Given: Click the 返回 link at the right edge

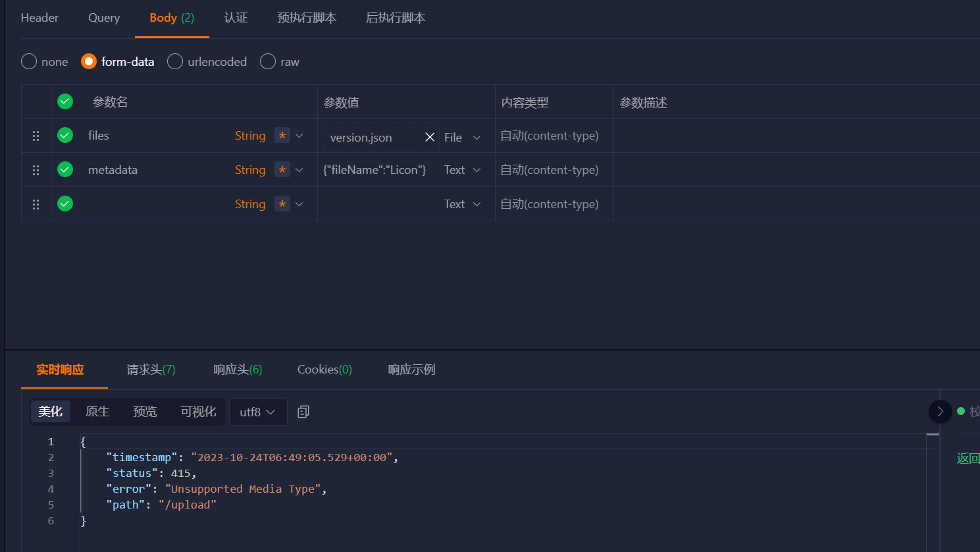Looking at the screenshot, I should point(968,458).
